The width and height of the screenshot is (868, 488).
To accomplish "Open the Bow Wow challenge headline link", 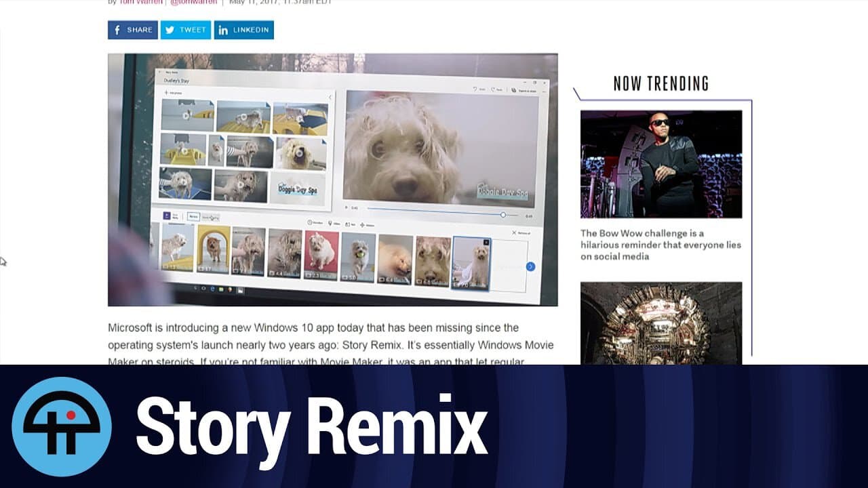I will pyautogui.click(x=661, y=245).
